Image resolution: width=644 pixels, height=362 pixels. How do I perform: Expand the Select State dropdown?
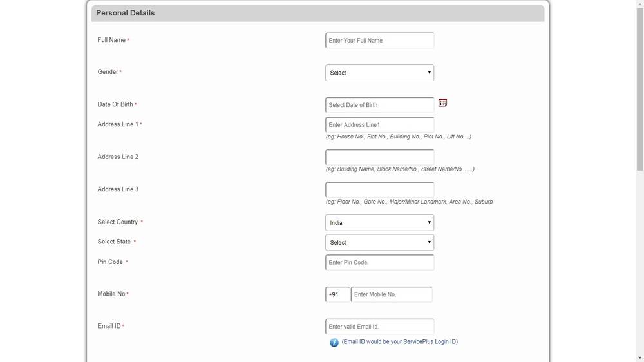(379, 243)
